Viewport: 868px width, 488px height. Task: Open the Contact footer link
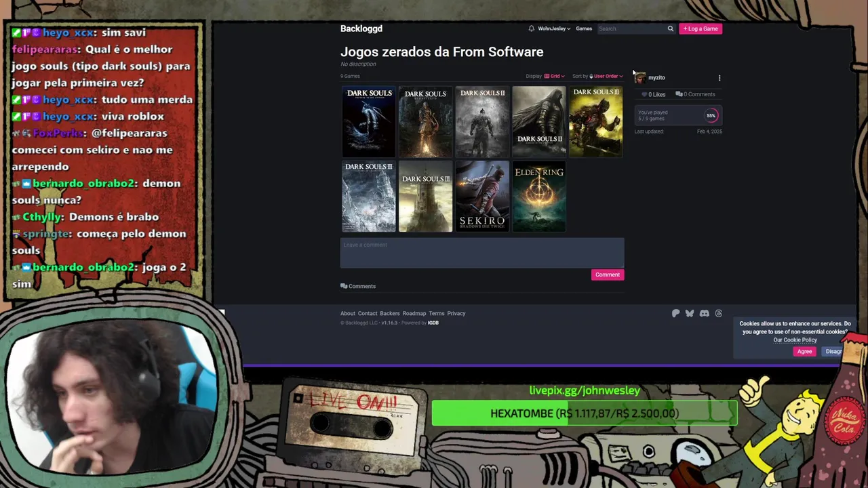[x=368, y=313]
